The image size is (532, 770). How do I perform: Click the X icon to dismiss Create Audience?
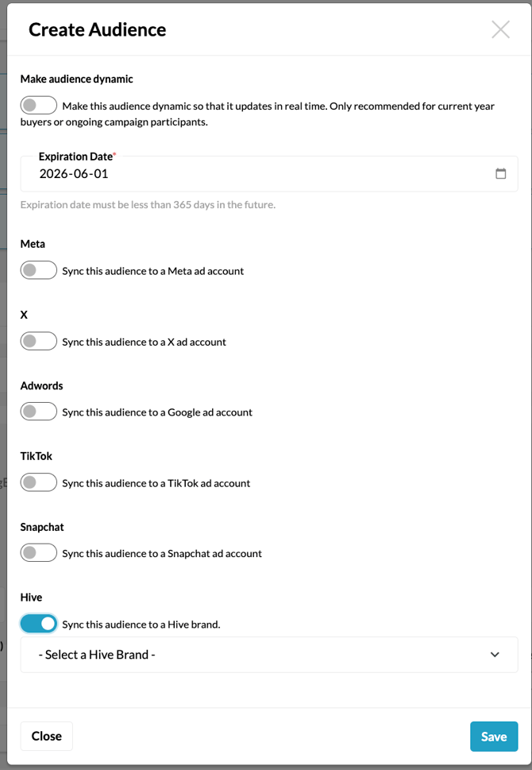(500, 29)
